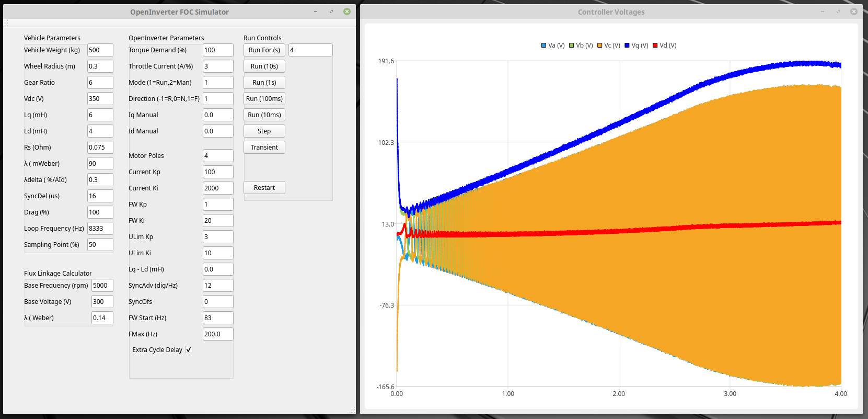Image resolution: width=868 pixels, height=419 pixels.
Task: Maximize the OpenInverter FOC Simulator window
Action: (331, 12)
